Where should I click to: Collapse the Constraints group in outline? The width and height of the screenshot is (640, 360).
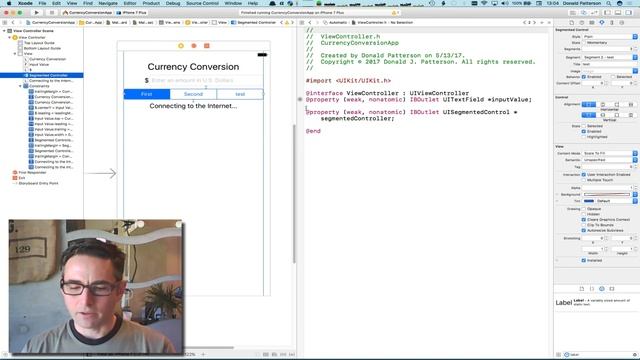tap(20, 86)
